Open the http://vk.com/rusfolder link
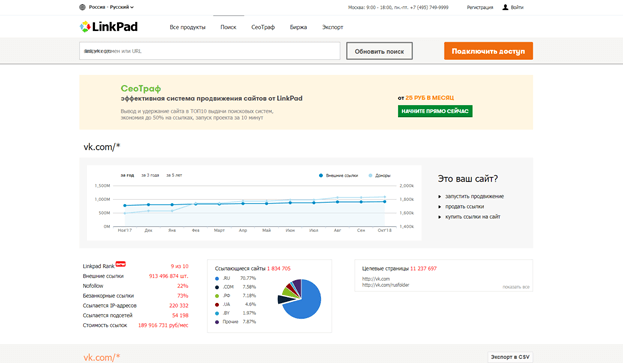Image resolution: width=623 pixels, height=363 pixels. pyautogui.click(x=385, y=285)
